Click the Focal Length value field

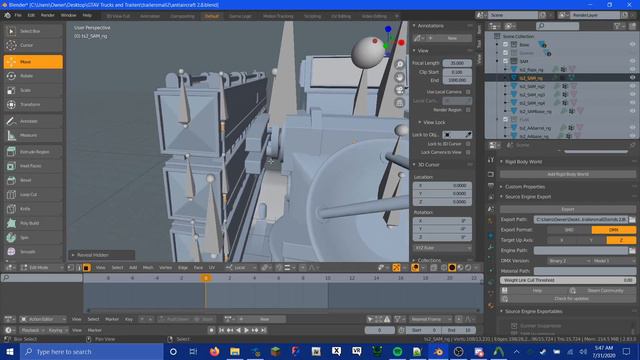tap(457, 63)
